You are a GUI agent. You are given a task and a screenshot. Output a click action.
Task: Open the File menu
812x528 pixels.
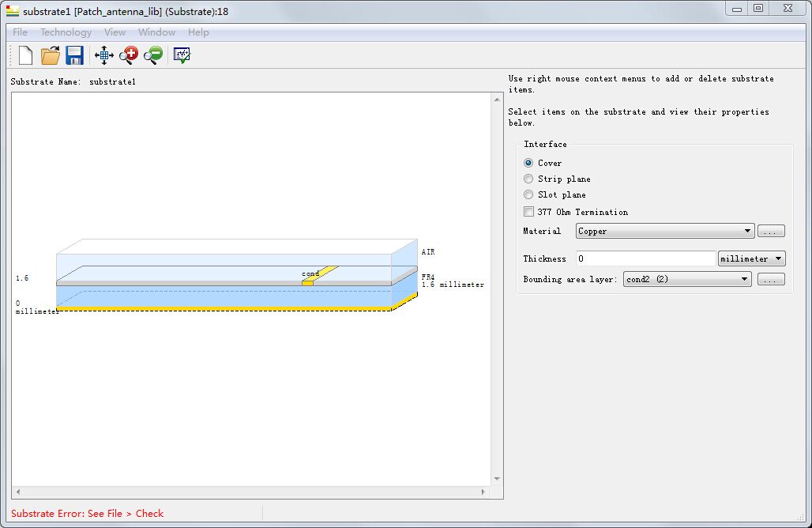[x=21, y=32]
